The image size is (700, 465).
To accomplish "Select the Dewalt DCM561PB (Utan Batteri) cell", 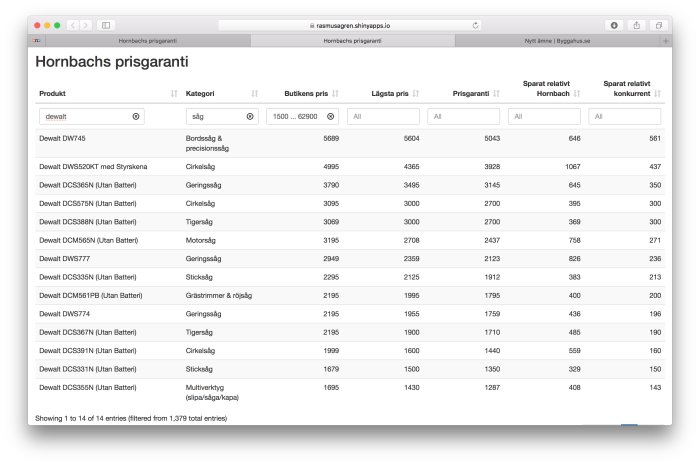I will (108, 295).
